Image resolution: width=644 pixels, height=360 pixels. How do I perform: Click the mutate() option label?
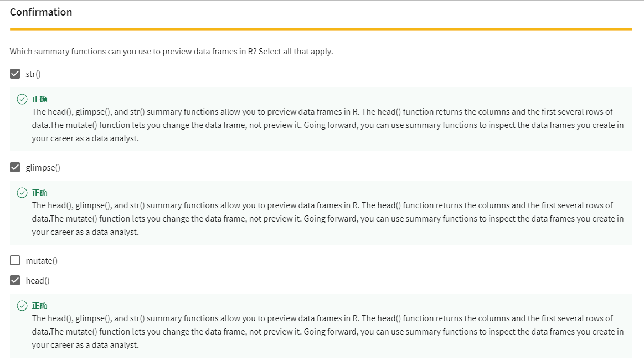[x=42, y=260]
